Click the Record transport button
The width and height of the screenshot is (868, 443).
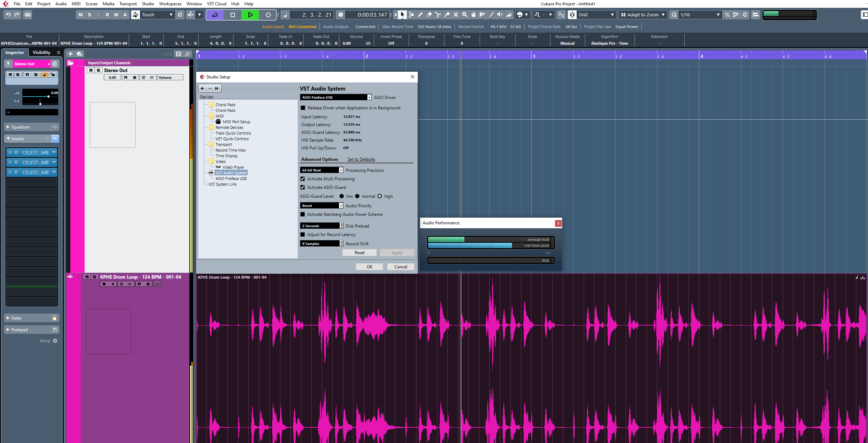tap(268, 15)
